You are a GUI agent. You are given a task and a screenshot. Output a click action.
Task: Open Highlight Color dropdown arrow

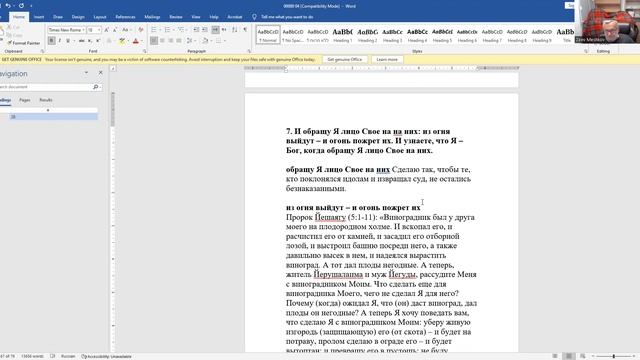click(128, 41)
